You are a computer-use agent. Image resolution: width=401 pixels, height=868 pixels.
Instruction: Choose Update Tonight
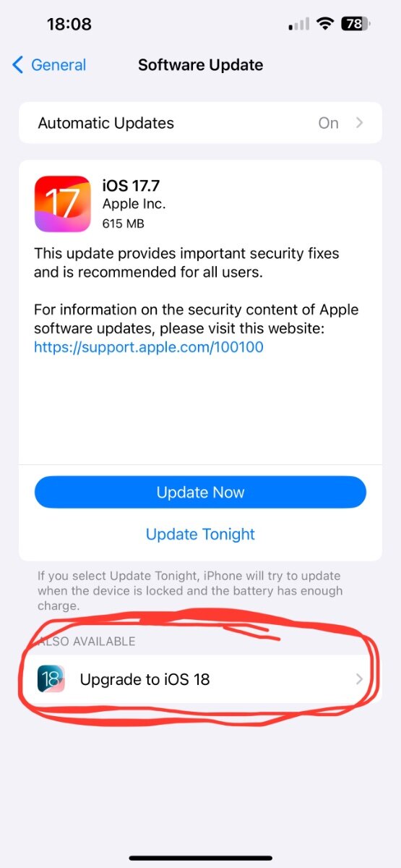200,535
